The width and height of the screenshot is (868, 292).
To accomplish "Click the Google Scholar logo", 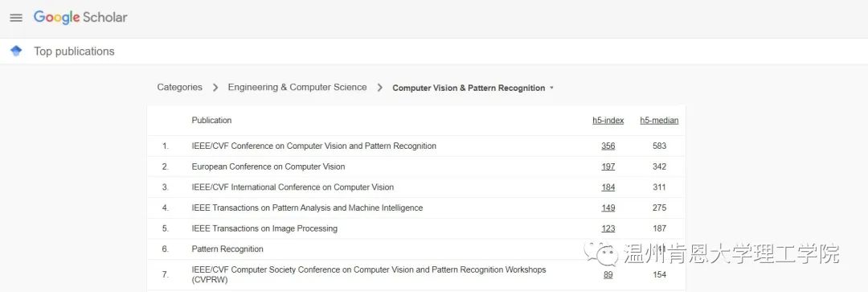I will coord(80,17).
